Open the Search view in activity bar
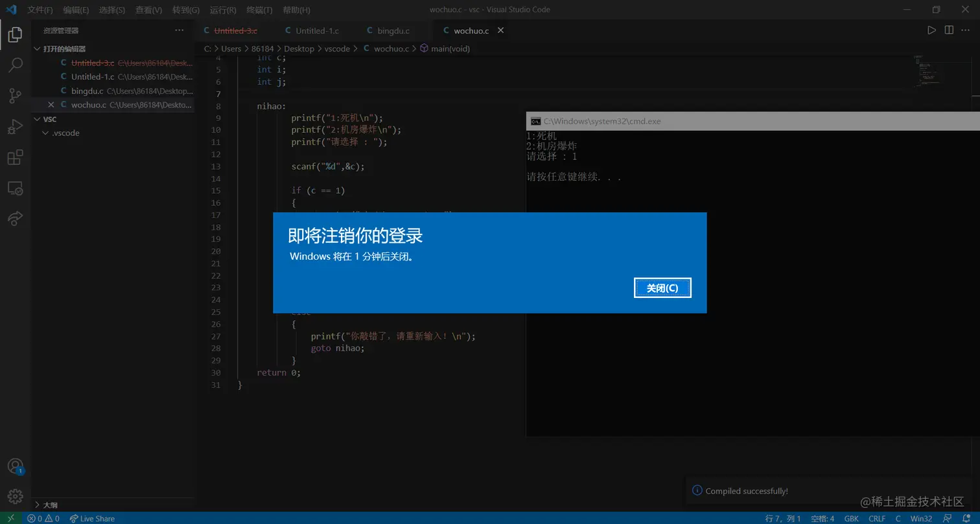 point(16,65)
